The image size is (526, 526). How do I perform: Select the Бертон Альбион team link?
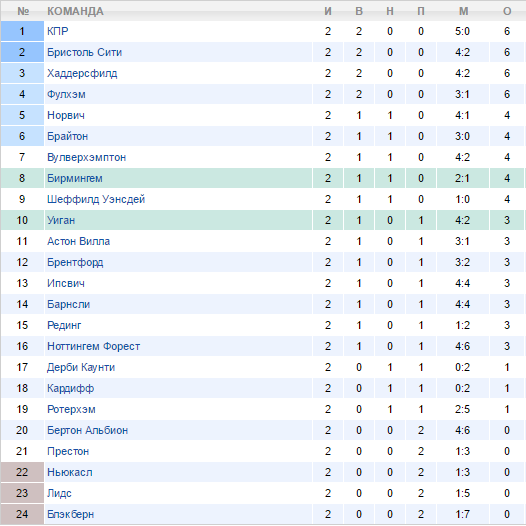coord(88,430)
